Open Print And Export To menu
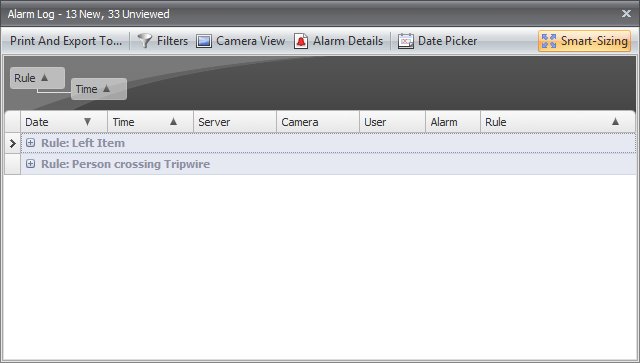This screenshot has width=640, height=363. tap(66, 41)
